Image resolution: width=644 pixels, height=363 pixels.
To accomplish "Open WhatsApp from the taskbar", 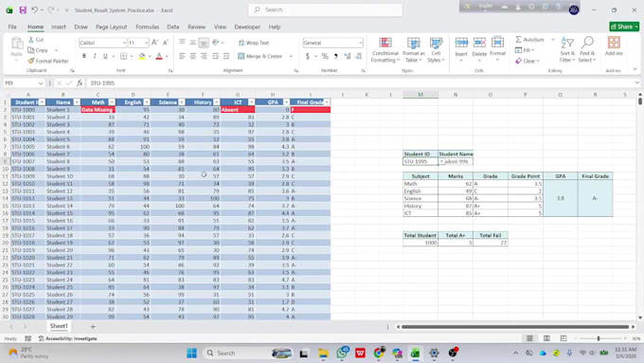I will point(342,354).
